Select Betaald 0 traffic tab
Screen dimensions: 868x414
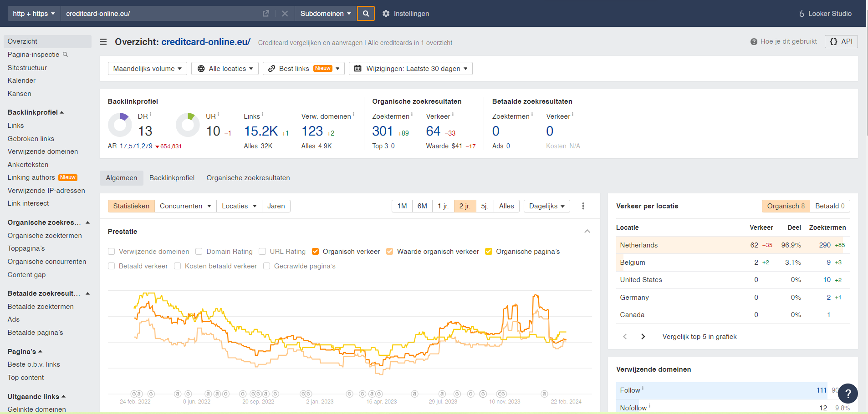(x=830, y=206)
